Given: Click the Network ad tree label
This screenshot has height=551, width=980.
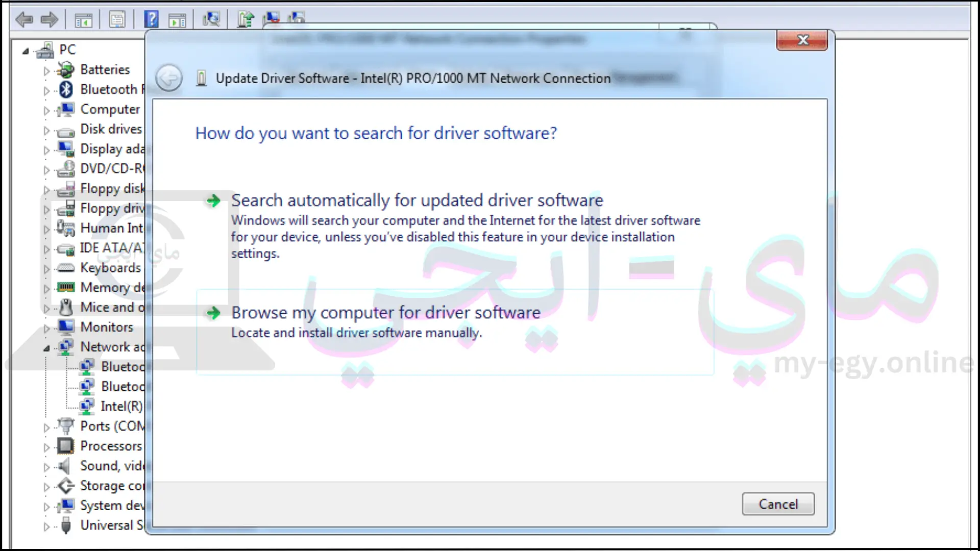Looking at the screenshot, I should tap(112, 347).
